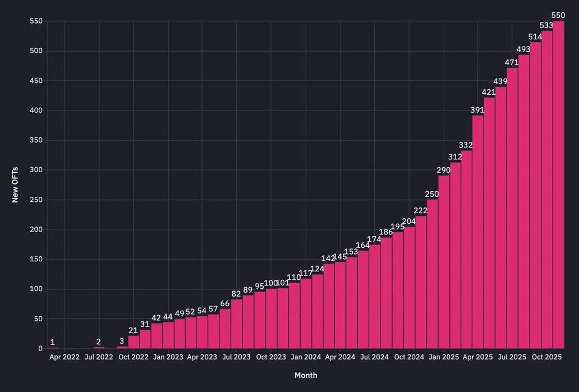
Task: Click the bar labeled 21
Action: pos(134,342)
